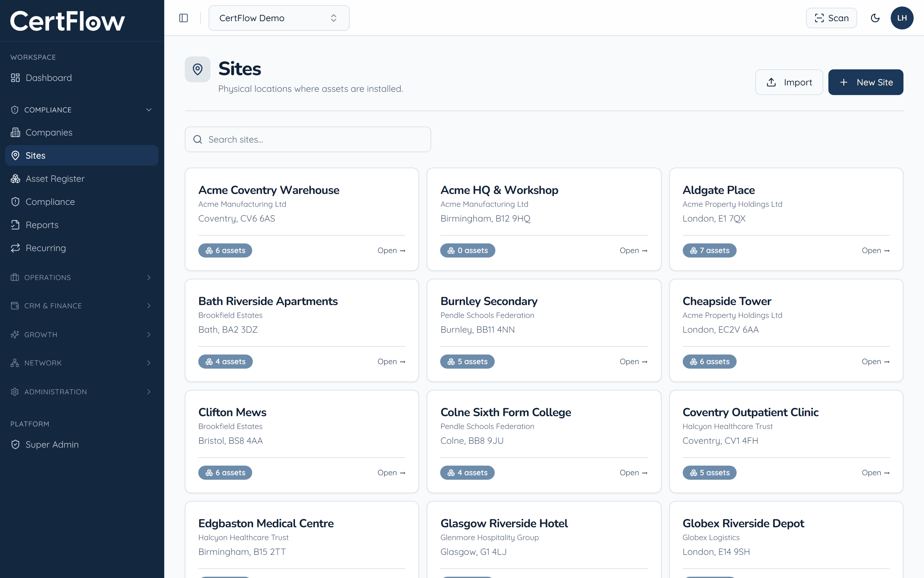Click 4 assets badge on Bath Riverside Apartments
Image resolution: width=924 pixels, height=578 pixels.
coord(225,362)
